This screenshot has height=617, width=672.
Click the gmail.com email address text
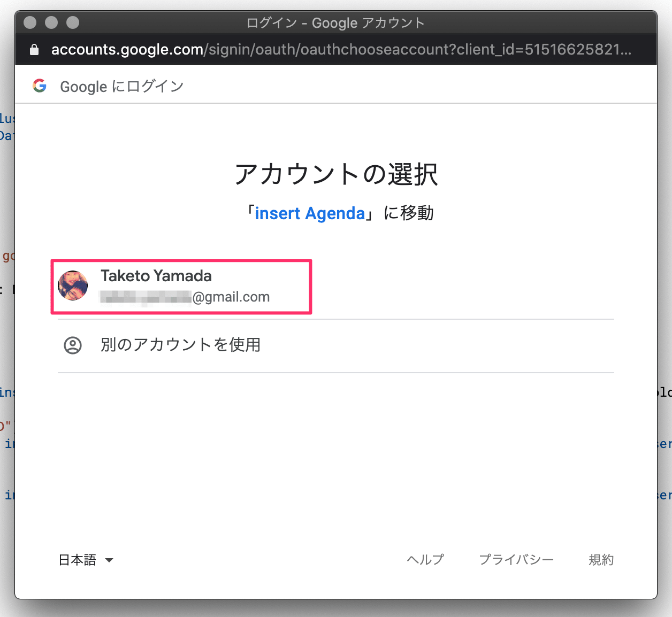click(x=185, y=297)
